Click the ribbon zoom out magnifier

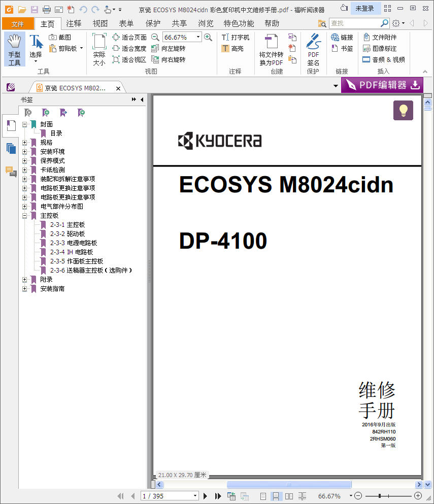155,37
